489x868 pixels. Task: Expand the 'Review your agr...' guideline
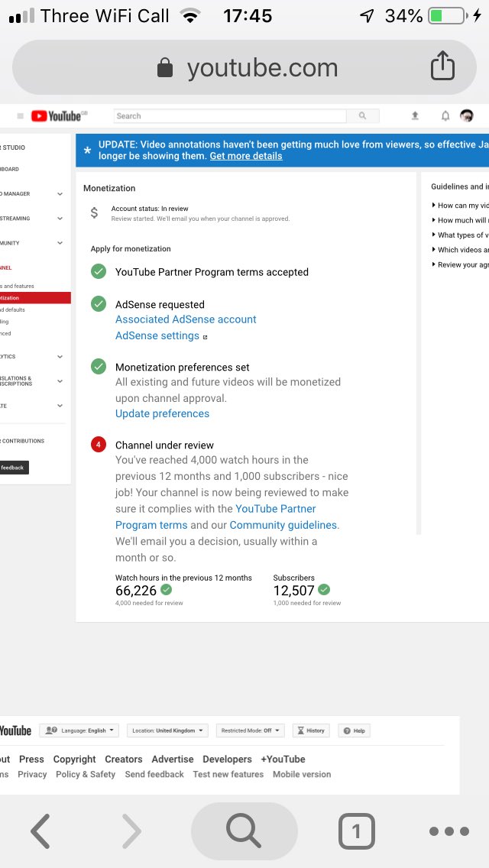[460, 264]
